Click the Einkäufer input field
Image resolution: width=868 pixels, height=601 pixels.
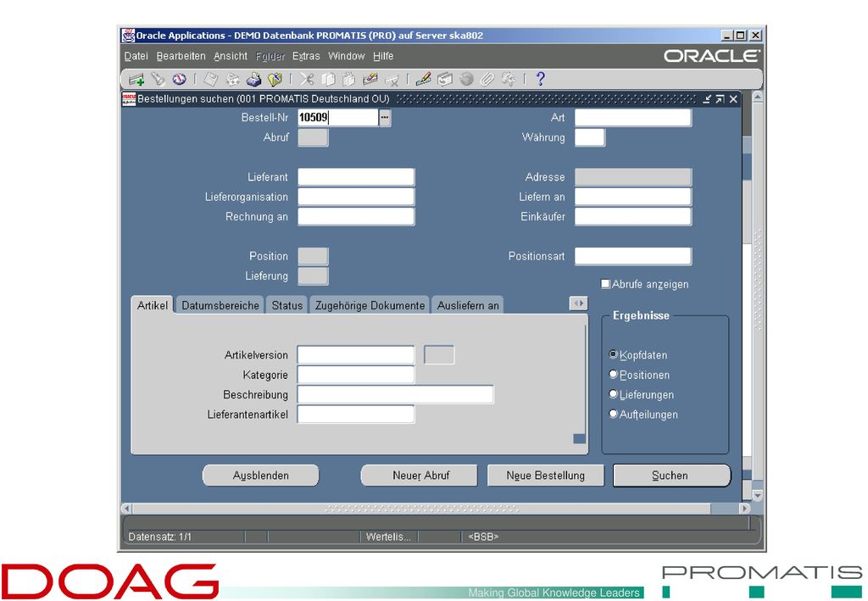pos(632,216)
